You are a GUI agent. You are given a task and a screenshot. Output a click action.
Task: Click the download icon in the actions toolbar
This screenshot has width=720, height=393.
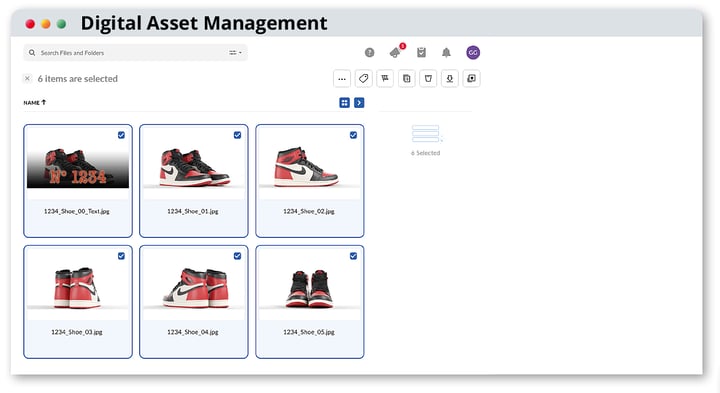(x=450, y=79)
